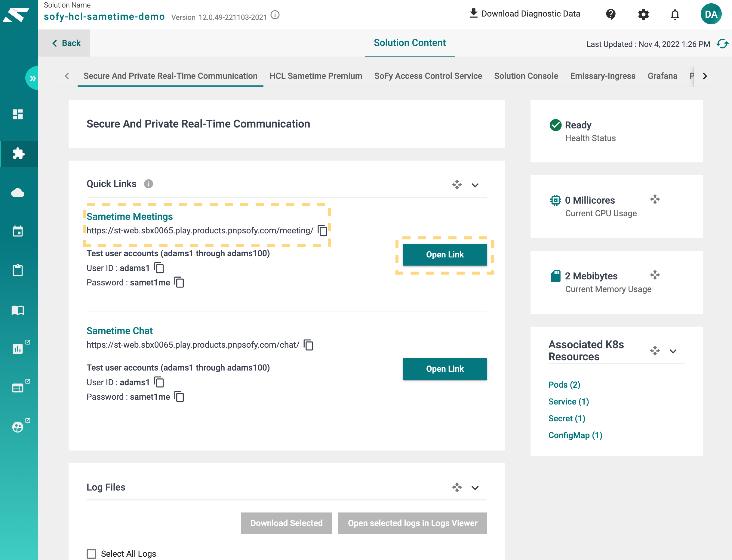732x560 pixels.
Task: Open the Pods (2) resource link
Action: click(x=564, y=385)
